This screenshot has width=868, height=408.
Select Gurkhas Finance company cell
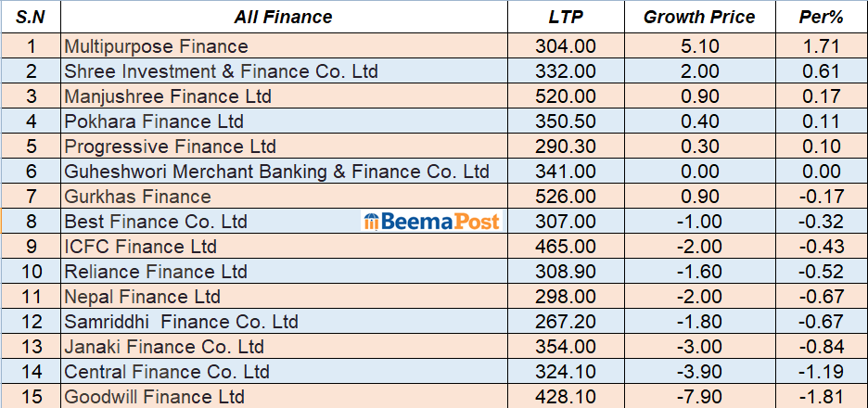click(x=137, y=197)
